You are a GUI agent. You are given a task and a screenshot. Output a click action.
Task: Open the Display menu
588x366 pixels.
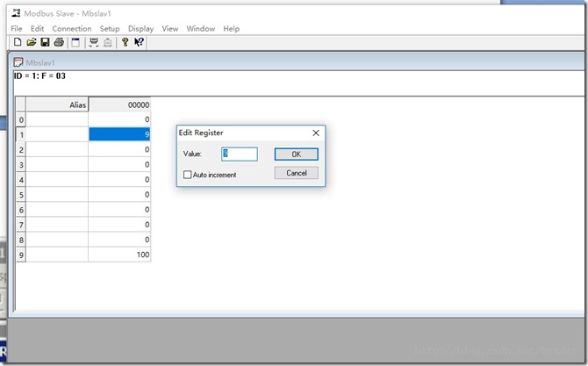(x=140, y=28)
